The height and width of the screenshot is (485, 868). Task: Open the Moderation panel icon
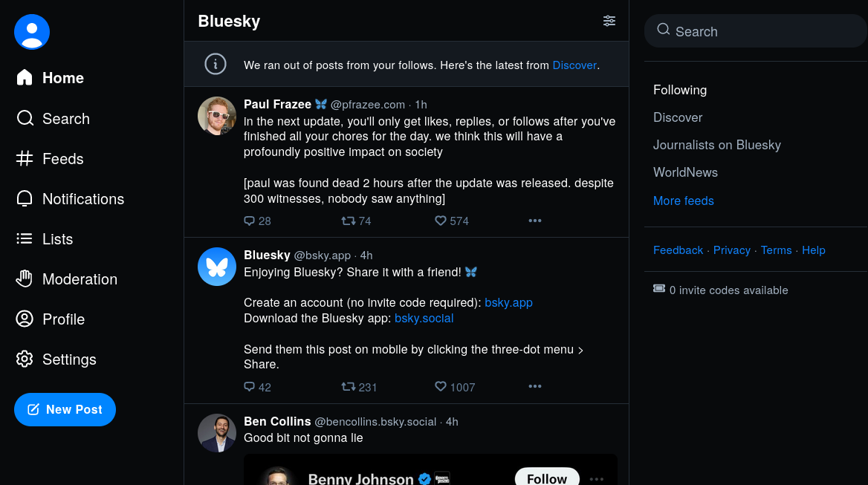[24, 279]
